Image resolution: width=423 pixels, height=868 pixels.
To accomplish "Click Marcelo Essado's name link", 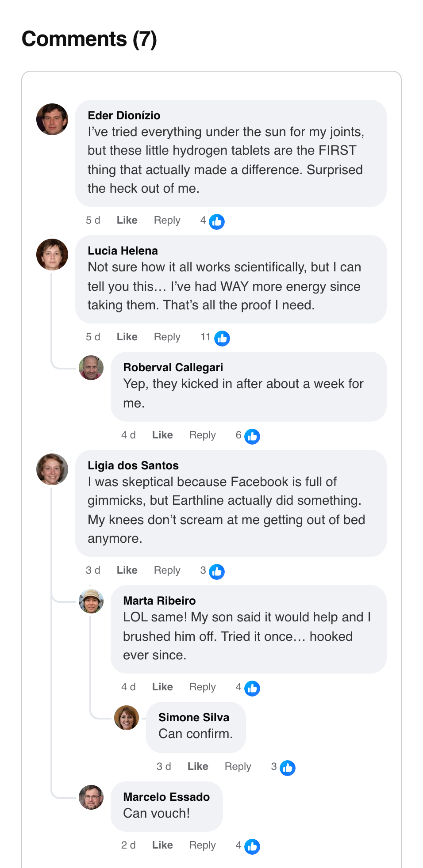I will (x=166, y=797).
